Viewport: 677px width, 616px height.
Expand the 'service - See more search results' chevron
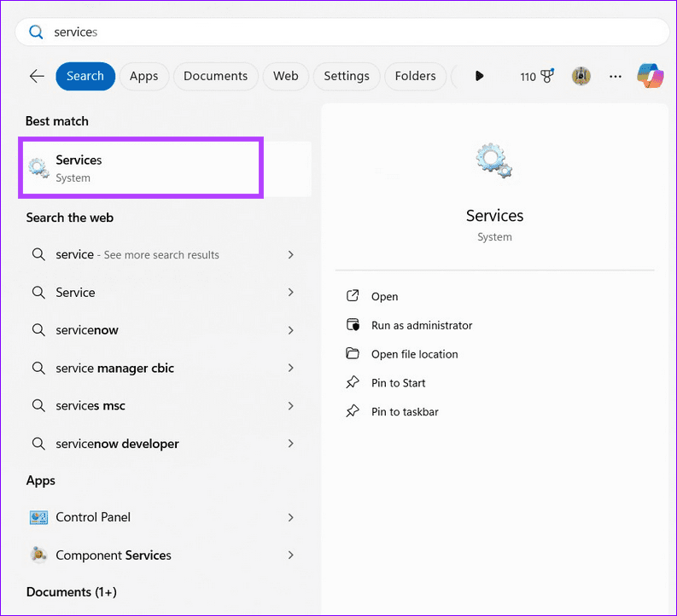291,255
